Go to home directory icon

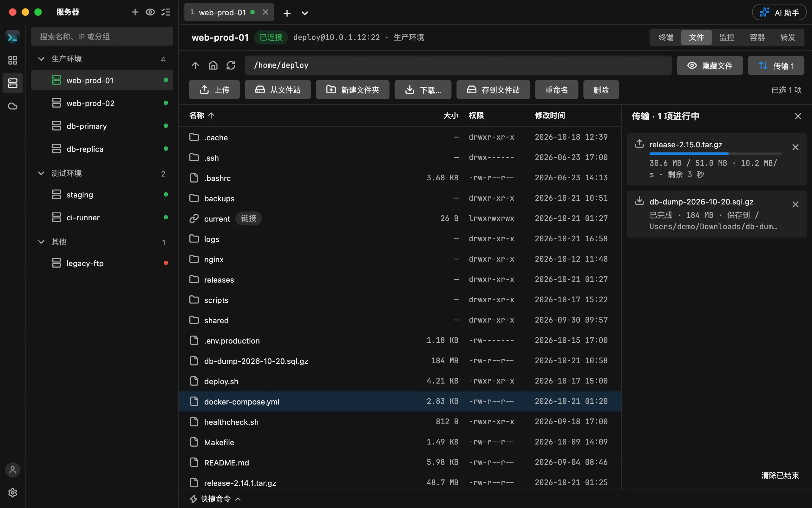[x=213, y=65]
